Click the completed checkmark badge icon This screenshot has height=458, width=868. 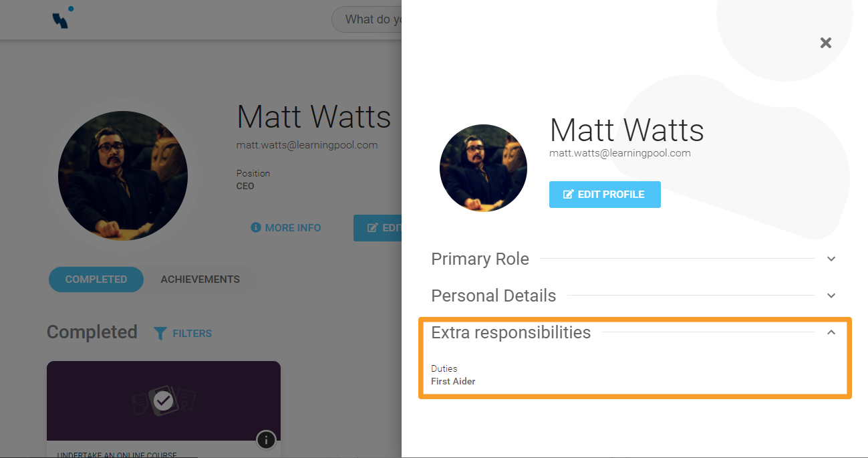[x=164, y=400]
